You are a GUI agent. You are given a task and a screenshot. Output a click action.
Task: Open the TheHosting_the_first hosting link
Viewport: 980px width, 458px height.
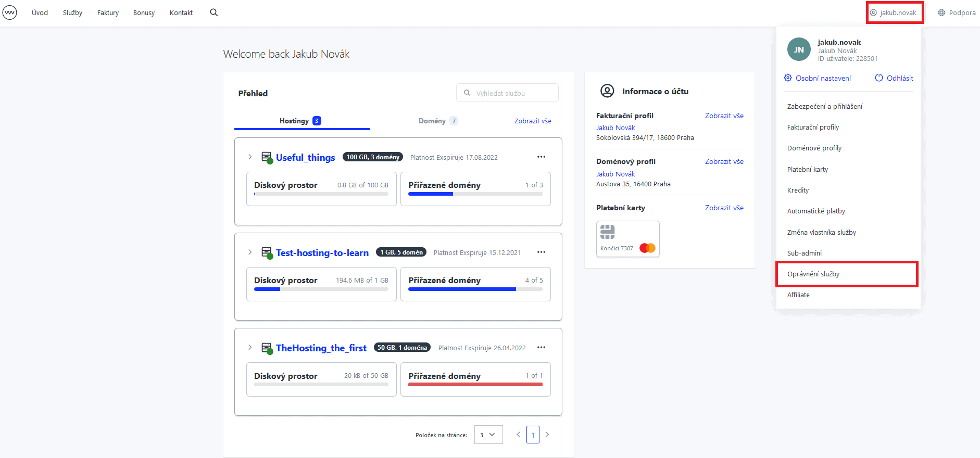click(x=321, y=348)
